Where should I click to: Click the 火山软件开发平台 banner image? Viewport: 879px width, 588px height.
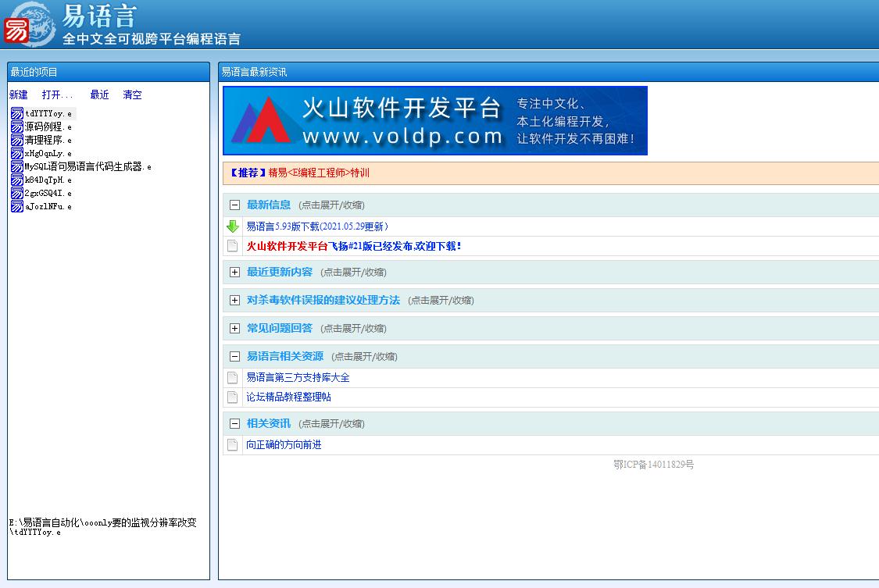point(434,120)
